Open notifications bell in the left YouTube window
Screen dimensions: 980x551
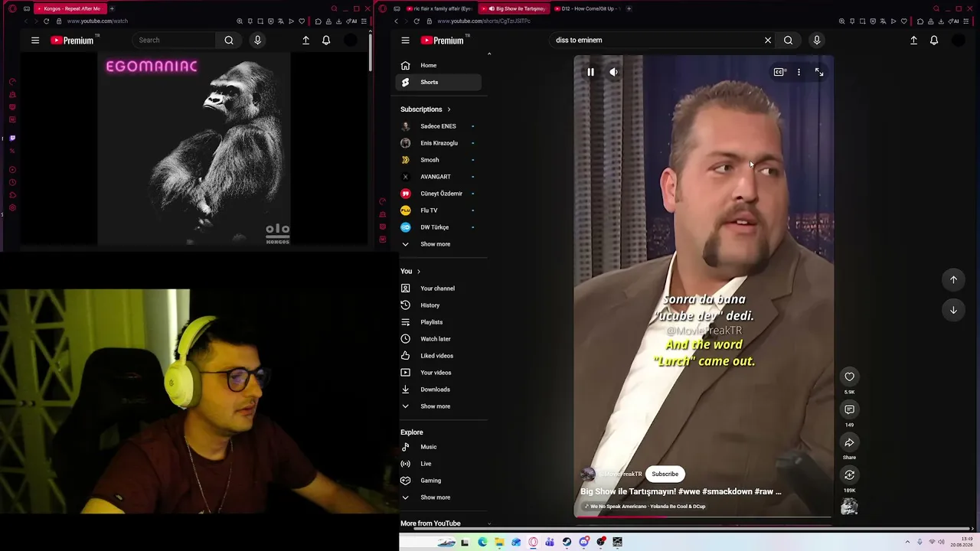pos(326,40)
